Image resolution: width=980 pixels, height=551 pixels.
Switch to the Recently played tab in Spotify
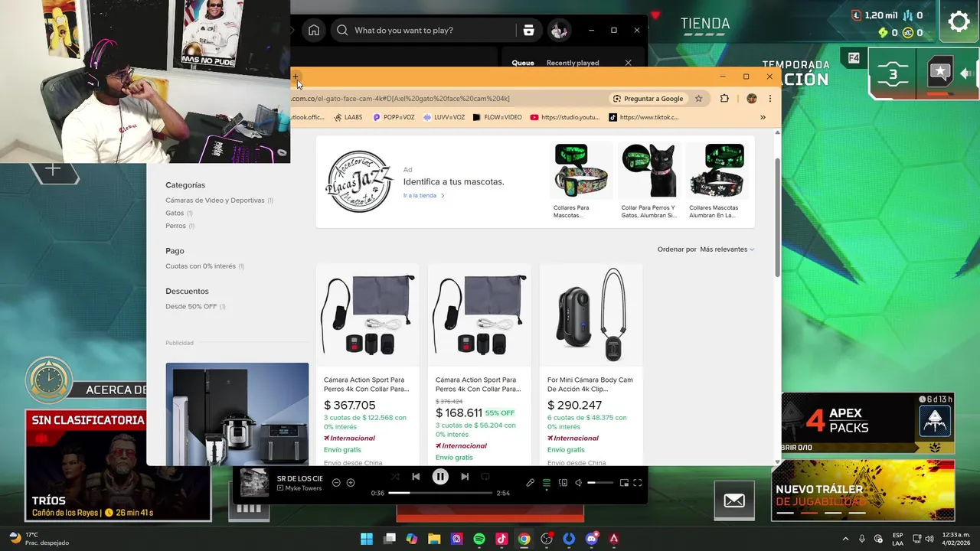[x=573, y=63]
